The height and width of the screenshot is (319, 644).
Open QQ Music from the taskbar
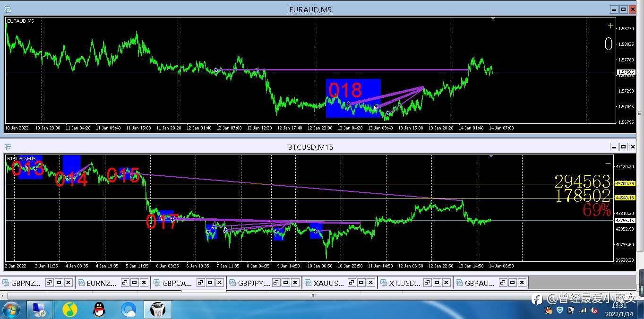point(70,310)
